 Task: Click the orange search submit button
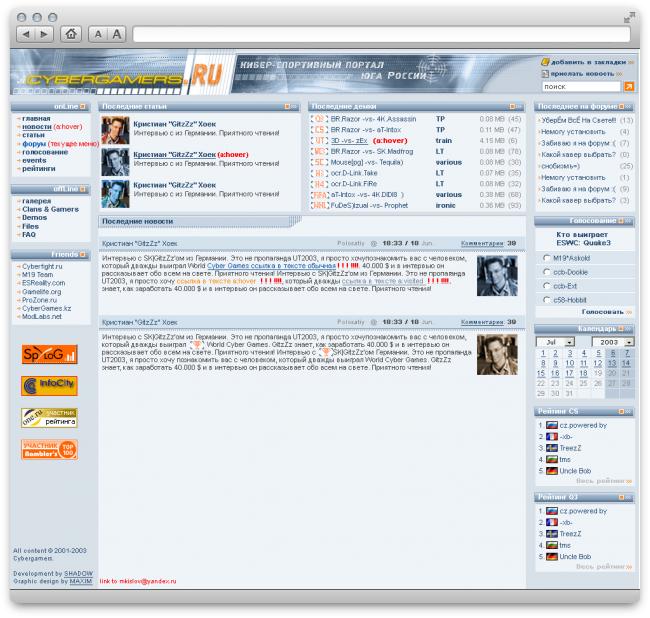pos(628,87)
